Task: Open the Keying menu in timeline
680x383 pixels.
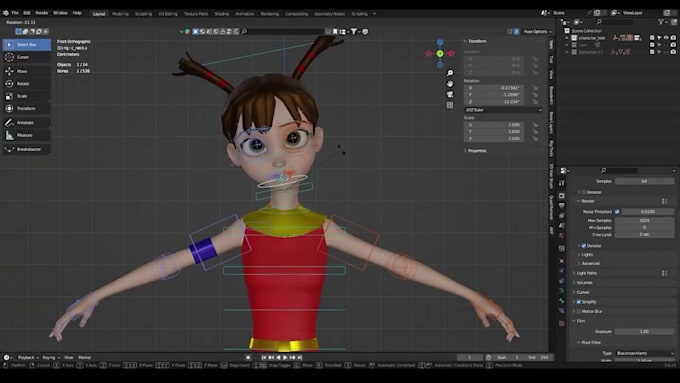Action: 51,357
